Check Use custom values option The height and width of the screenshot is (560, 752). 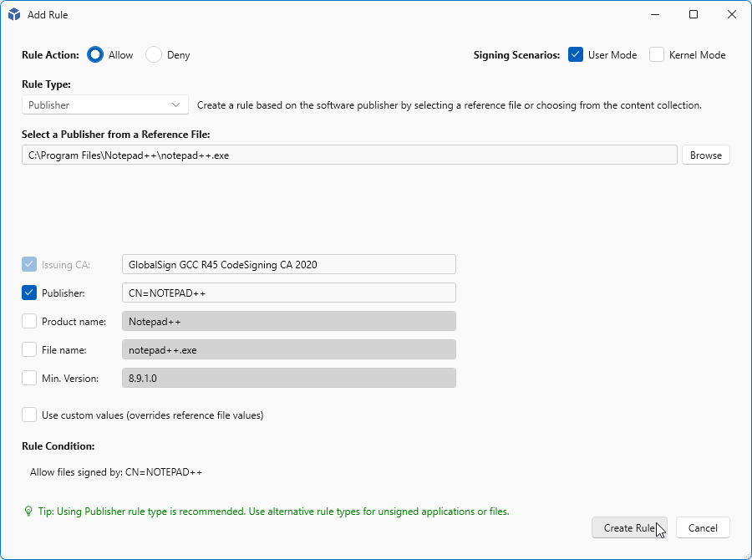tap(30, 415)
